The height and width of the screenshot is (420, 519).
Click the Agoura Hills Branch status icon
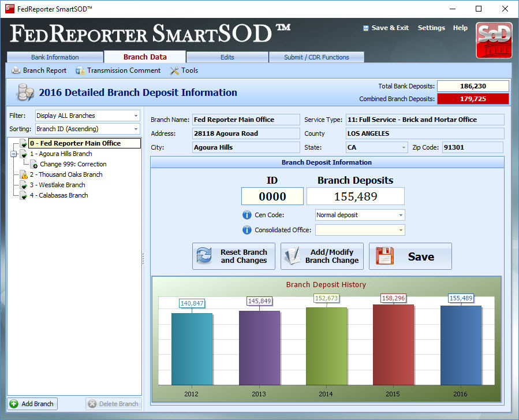[24, 154]
